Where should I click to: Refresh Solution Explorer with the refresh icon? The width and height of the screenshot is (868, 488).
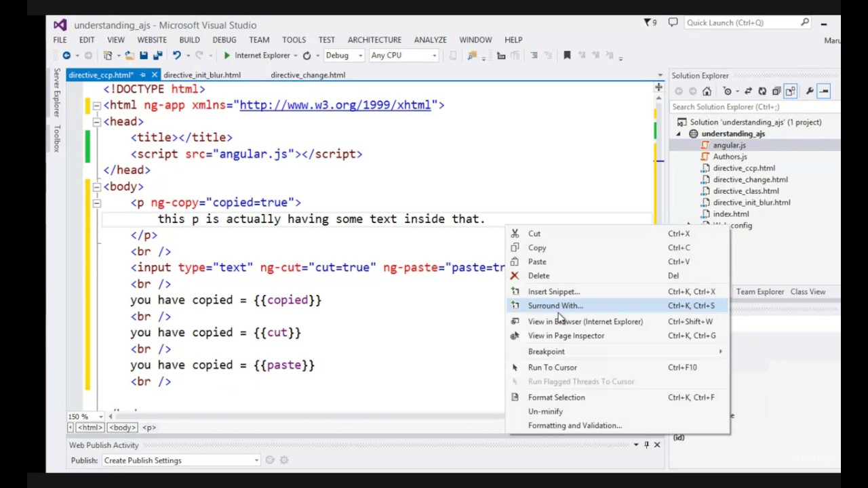762,91
